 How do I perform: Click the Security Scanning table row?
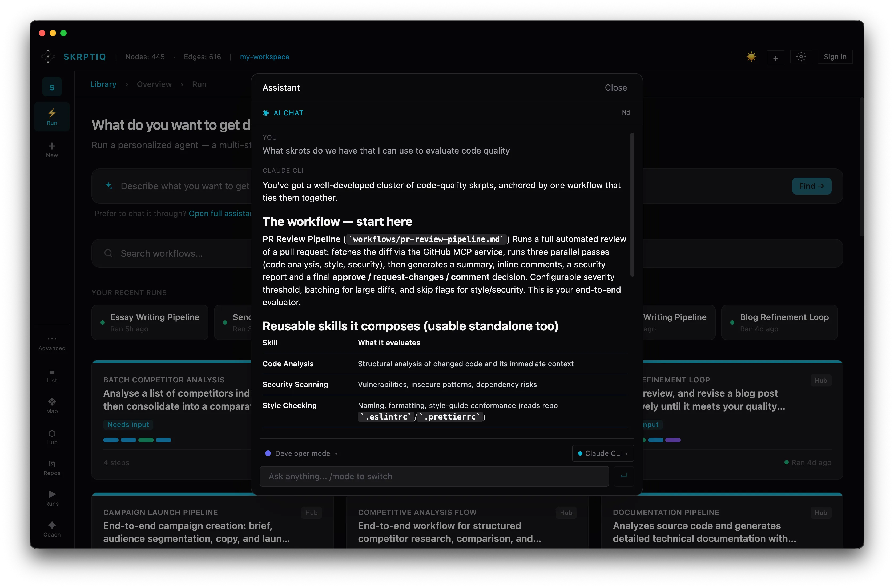click(445, 384)
